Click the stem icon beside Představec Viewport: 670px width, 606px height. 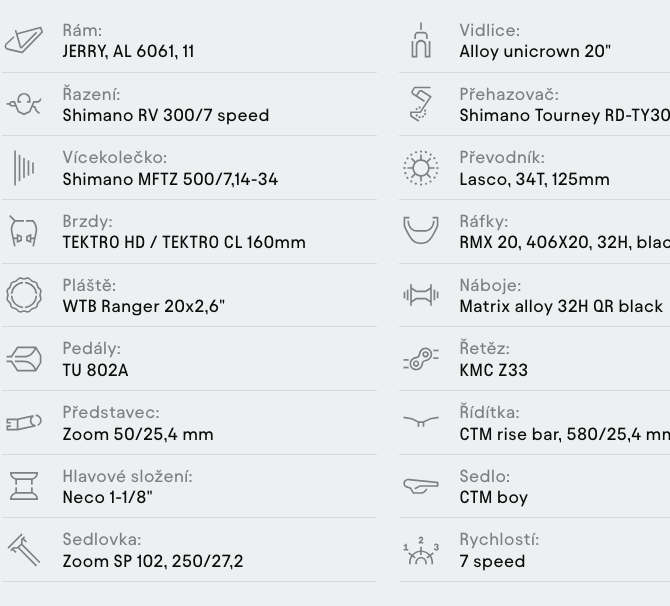coord(24,422)
